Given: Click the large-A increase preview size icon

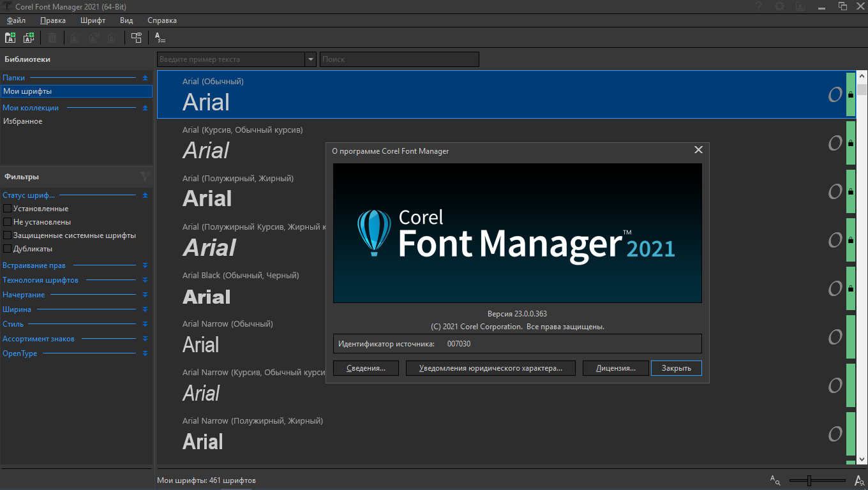Looking at the screenshot, I should [859, 480].
